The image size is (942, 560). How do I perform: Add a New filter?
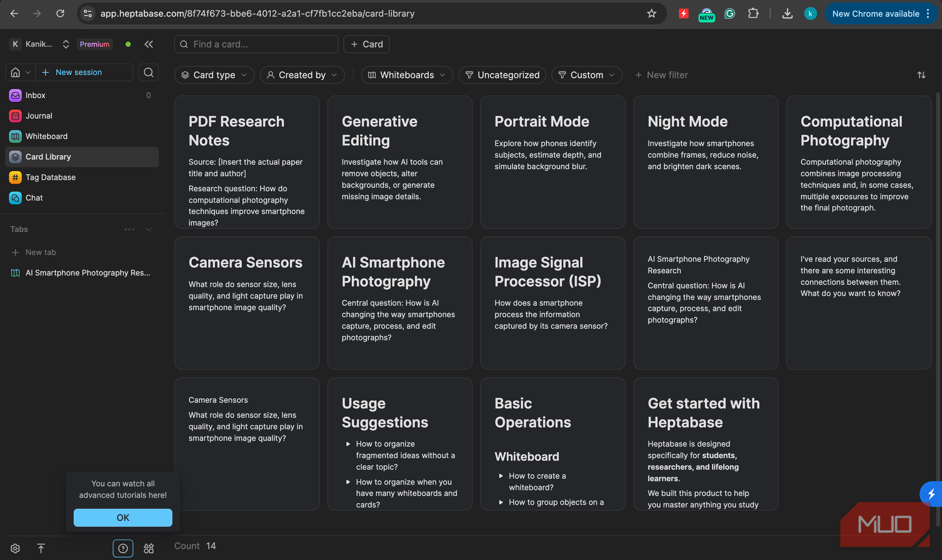661,75
